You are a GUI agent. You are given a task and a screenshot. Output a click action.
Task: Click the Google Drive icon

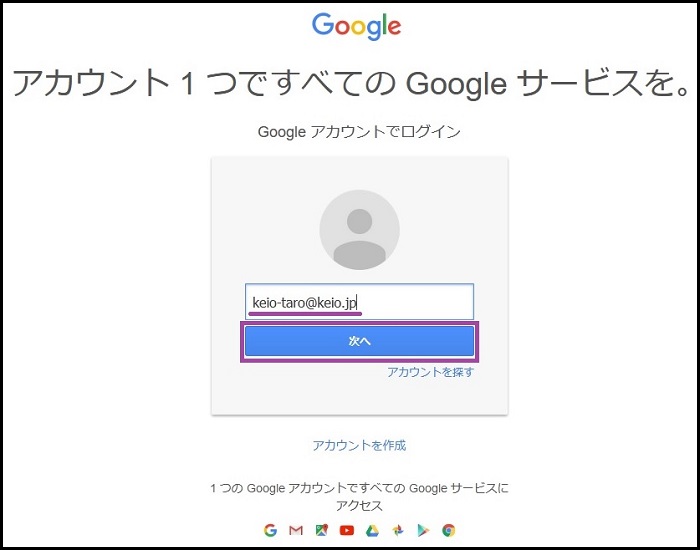[x=372, y=530]
